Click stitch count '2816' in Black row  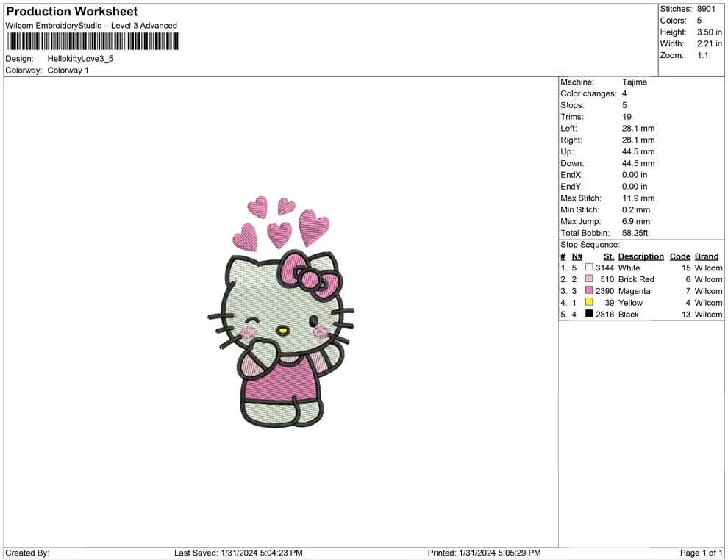(604, 314)
